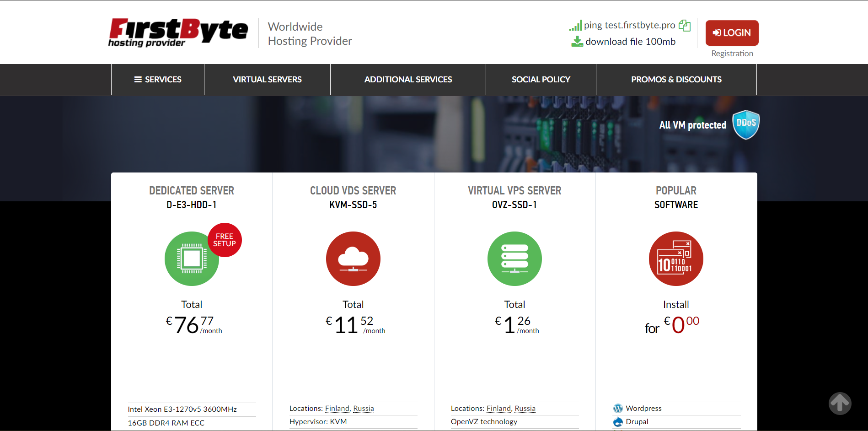Click the download file 100mb link
This screenshot has width=868, height=431.
pyautogui.click(x=630, y=42)
